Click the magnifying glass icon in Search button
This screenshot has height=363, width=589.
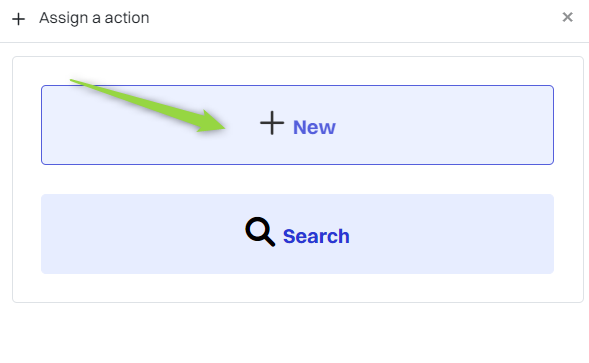point(260,231)
